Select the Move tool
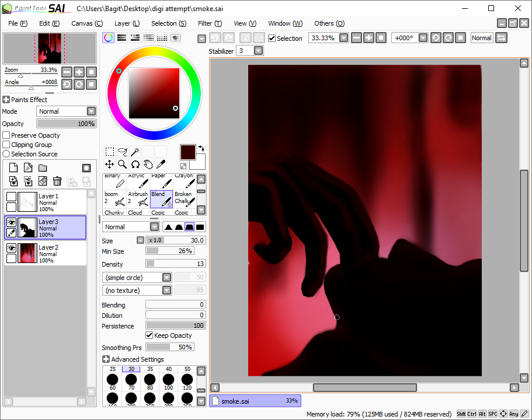 [x=109, y=164]
